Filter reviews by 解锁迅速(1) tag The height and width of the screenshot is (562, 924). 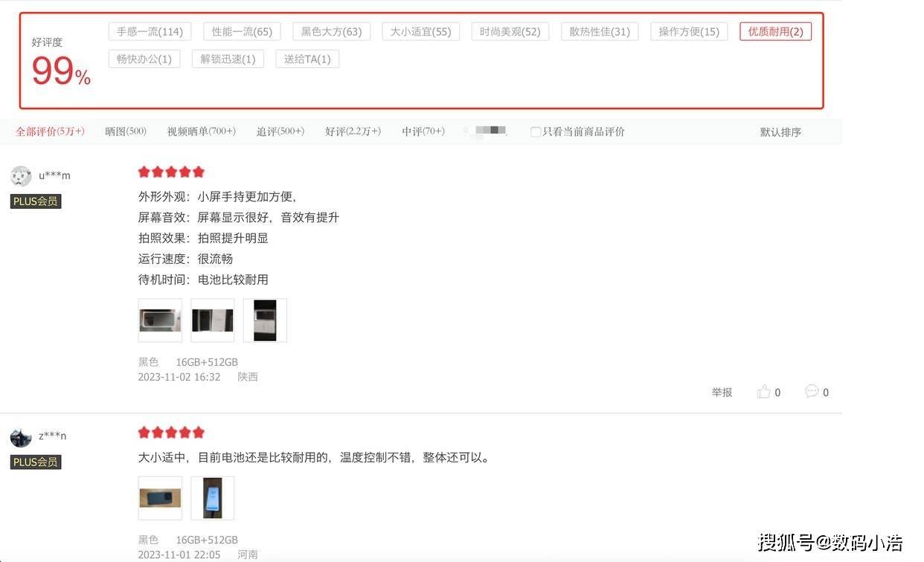pos(228,59)
